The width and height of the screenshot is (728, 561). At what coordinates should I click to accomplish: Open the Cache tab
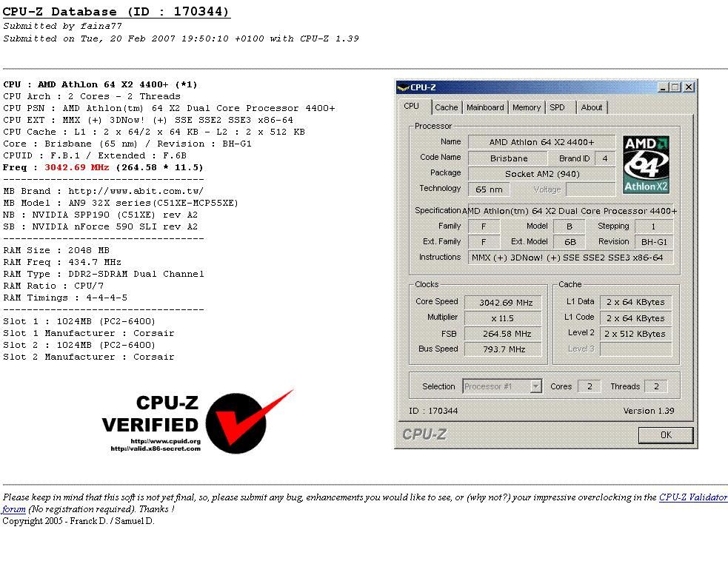tap(446, 107)
